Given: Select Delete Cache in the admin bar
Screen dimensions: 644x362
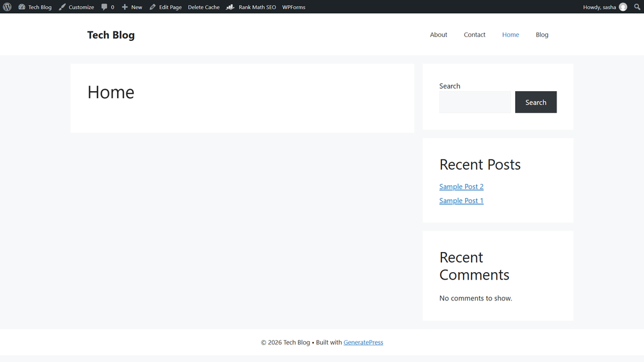Looking at the screenshot, I should [x=204, y=7].
